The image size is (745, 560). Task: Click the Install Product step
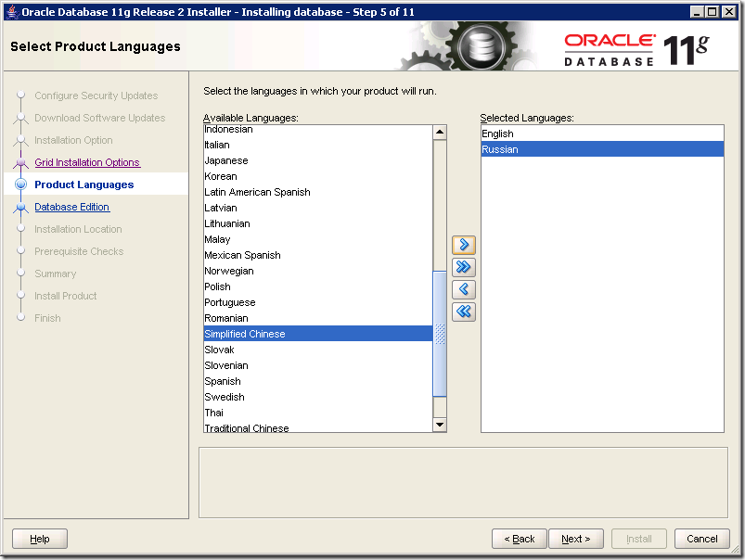[x=66, y=296]
